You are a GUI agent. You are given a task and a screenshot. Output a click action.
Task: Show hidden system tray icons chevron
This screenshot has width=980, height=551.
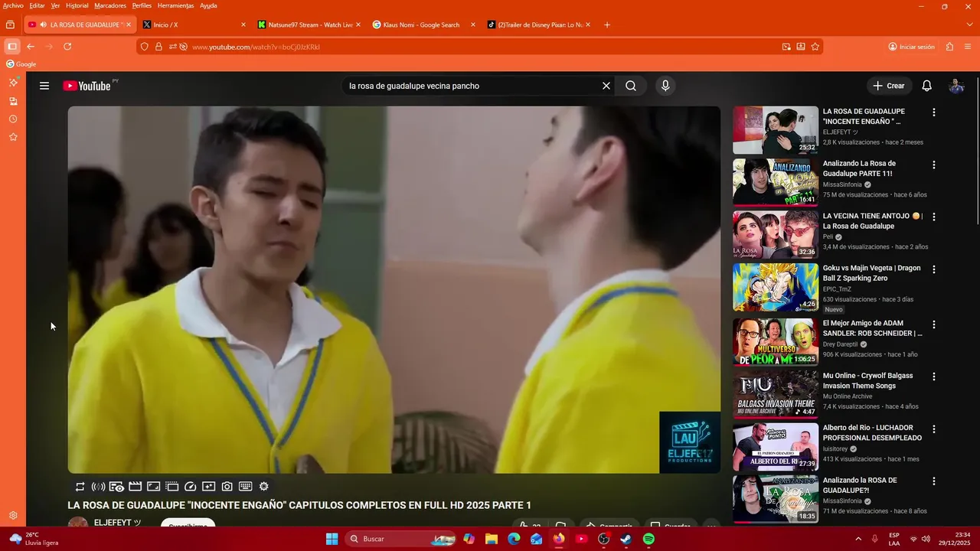(857, 539)
